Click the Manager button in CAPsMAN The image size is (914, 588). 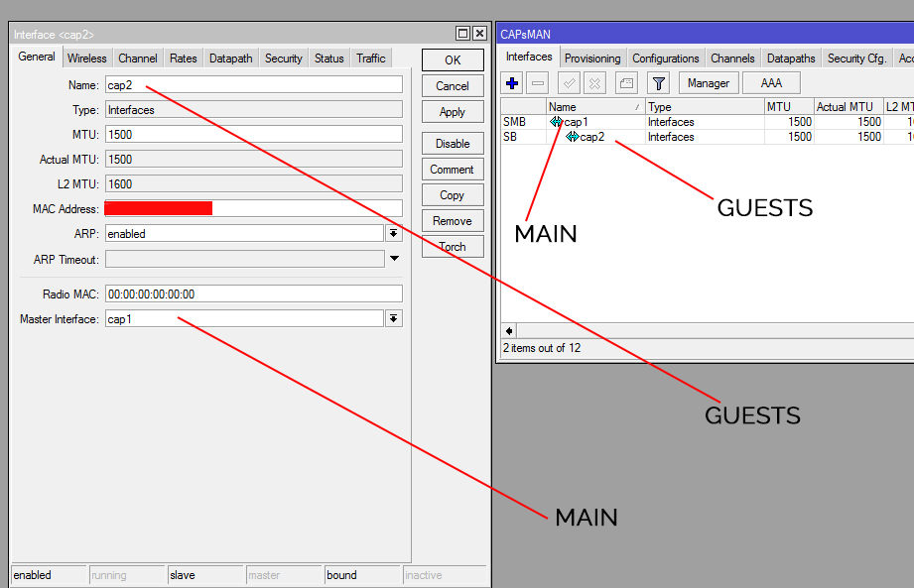click(x=709, y=83)
